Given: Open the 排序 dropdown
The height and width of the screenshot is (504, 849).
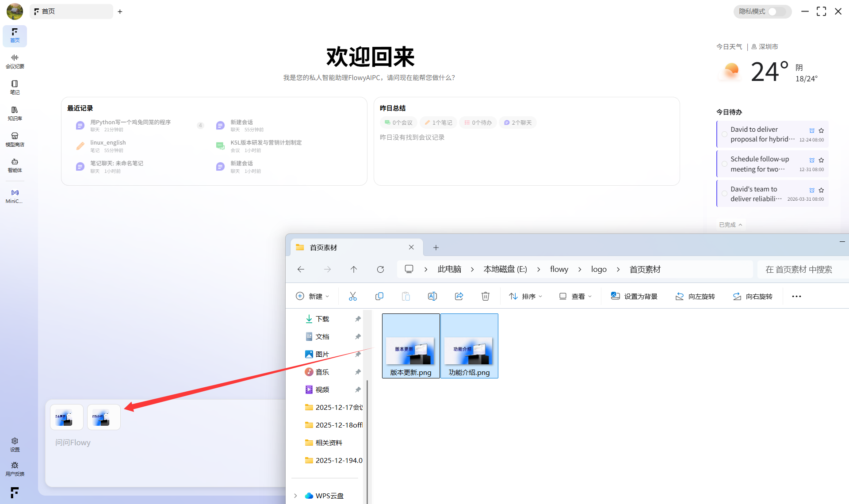Looking at the screenshot, I should coord(525,296).
